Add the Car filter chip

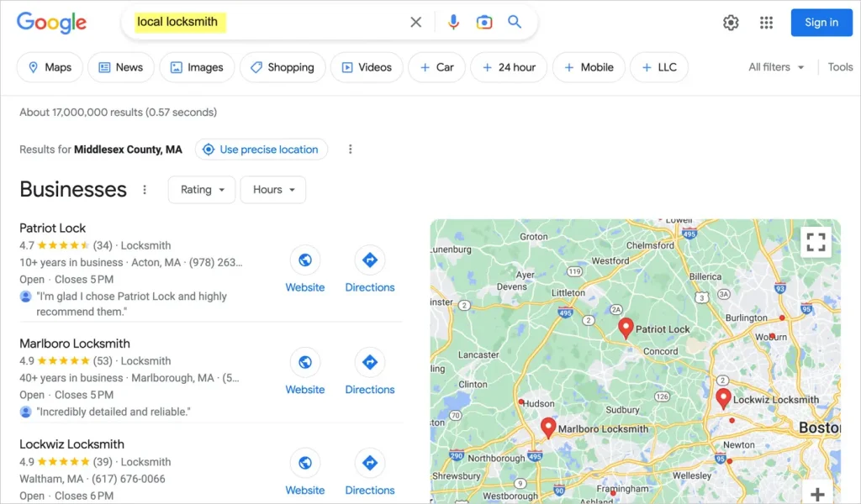[436, 67]
